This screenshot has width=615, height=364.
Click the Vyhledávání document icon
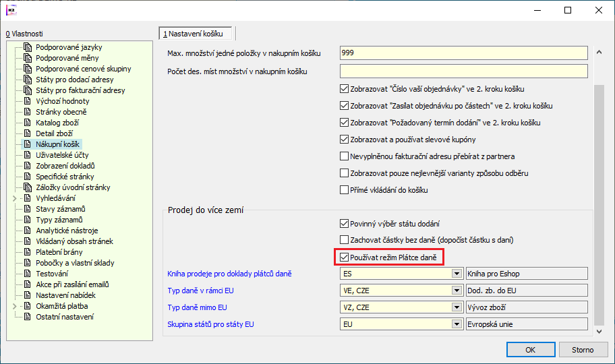pyautogui.click(x=28, y=198)
